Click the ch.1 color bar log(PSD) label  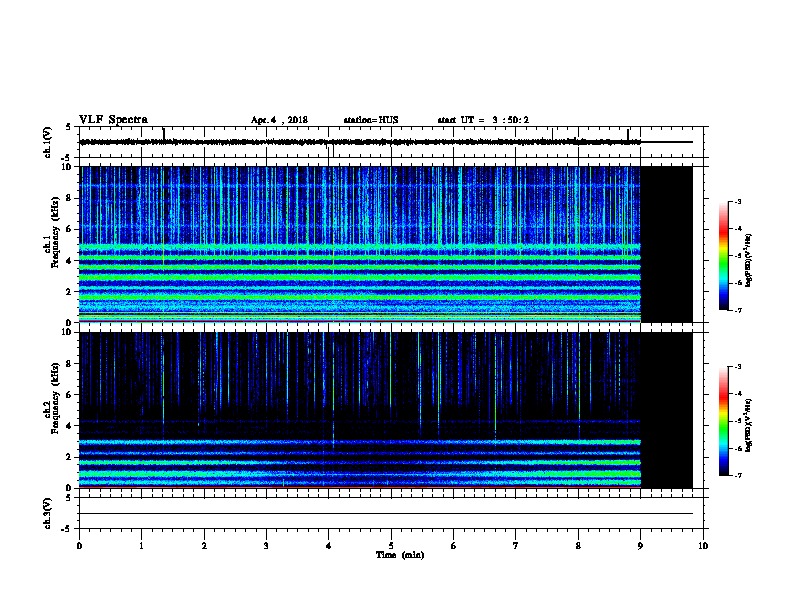(x=748, y=260)
